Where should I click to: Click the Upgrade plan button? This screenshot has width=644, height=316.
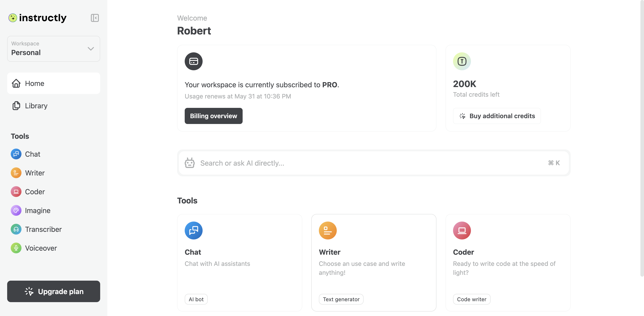(x=53, y=291)
